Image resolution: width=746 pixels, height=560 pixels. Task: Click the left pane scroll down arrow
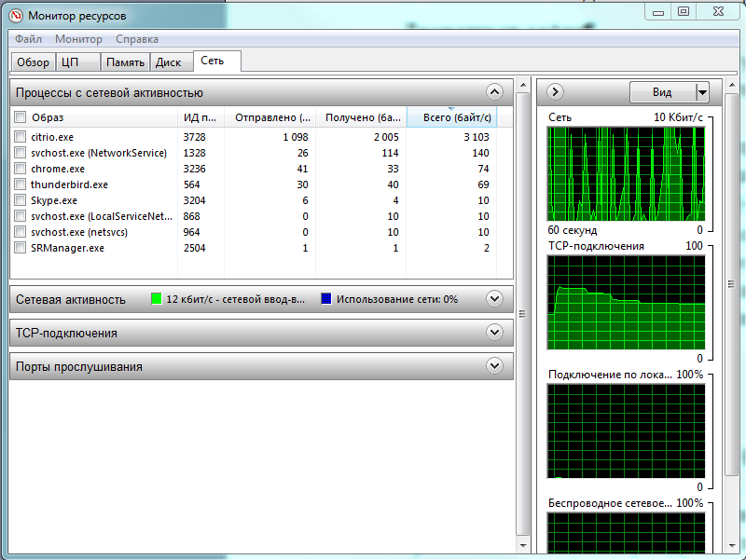point(523,545)
